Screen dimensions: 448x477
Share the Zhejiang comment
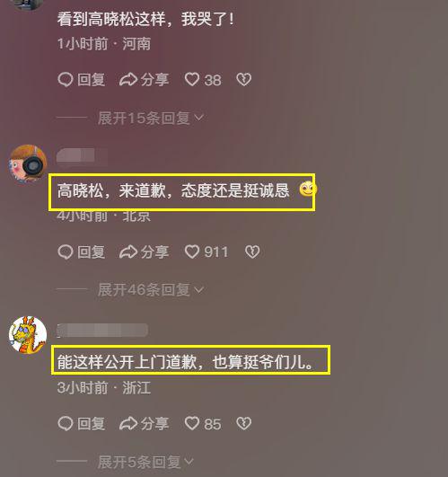[x=144, y=424]
